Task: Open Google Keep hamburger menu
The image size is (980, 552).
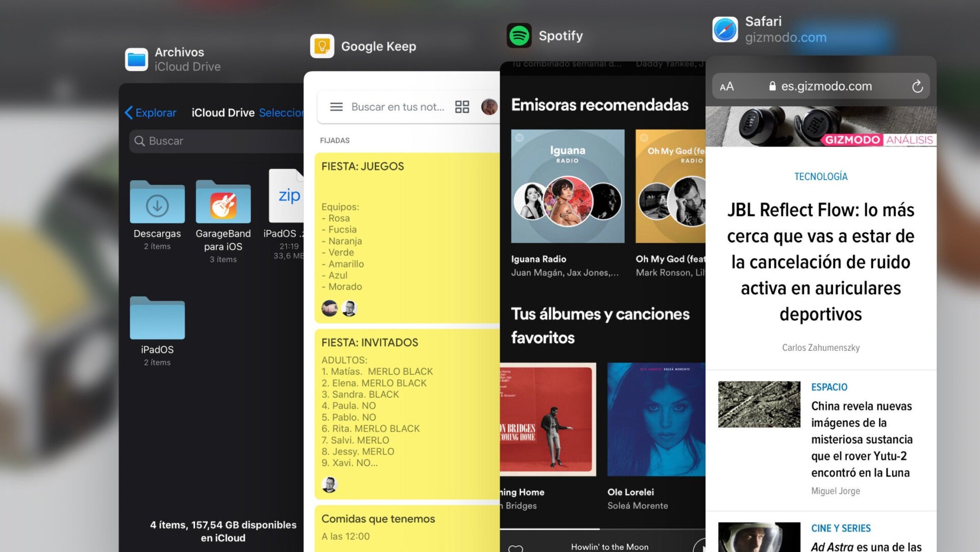Action: (x=336, y=107)
